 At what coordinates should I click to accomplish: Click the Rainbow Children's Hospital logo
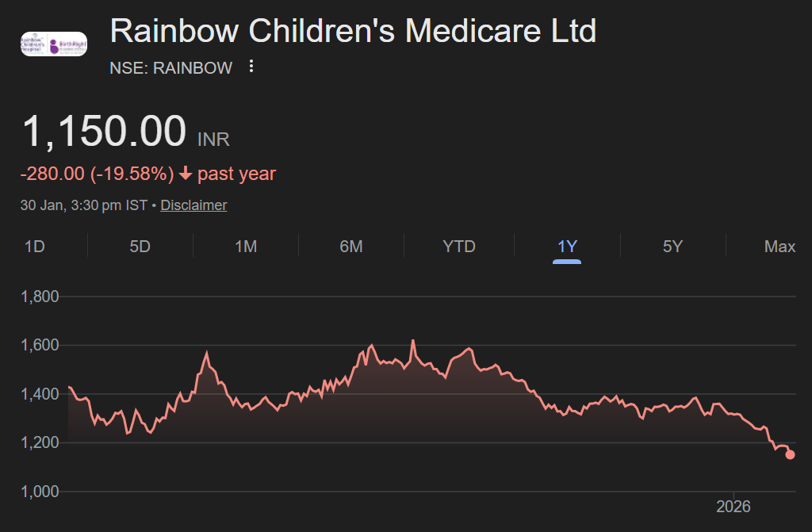pos(36,43)
